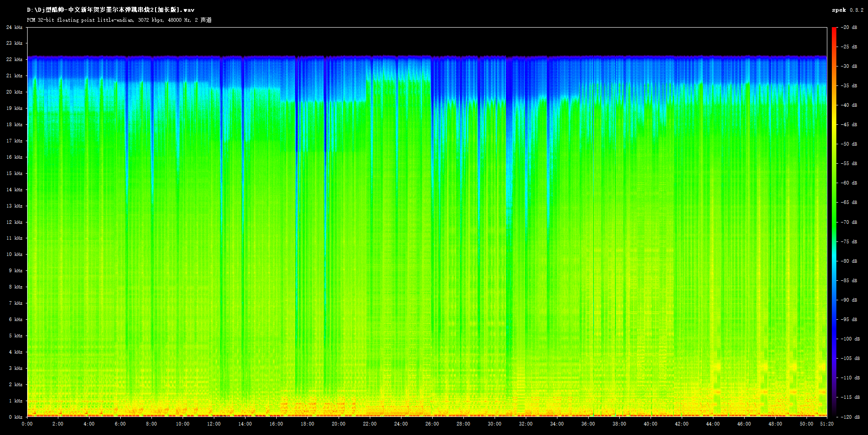Click the 20:00 time axis marker
Viewport: 868px width, 435px height.
339,424
